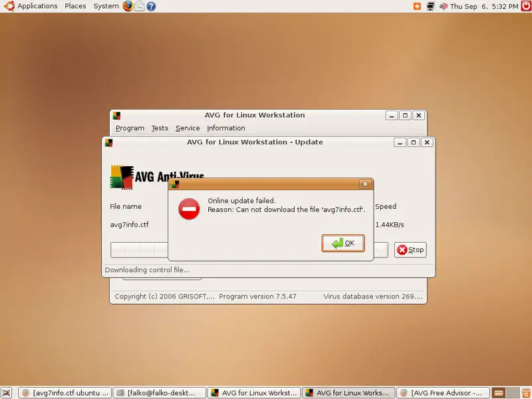532x399 pixels.
Task: Click the 'Speed' column label
Action: (x=386, y=206)
